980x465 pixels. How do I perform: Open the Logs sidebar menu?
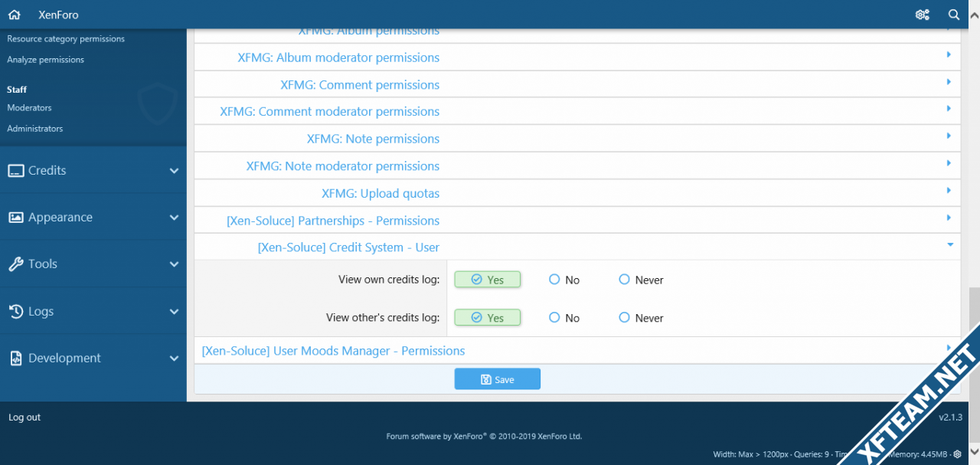point(93,312)
